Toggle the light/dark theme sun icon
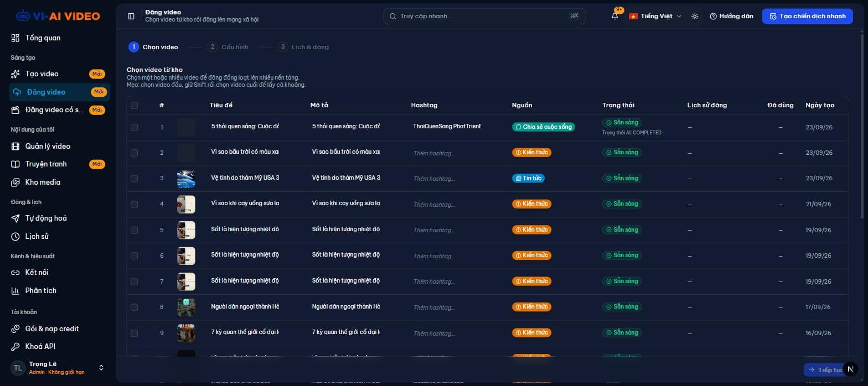Screen dimensions: 868x386 (x=695, y=16)
